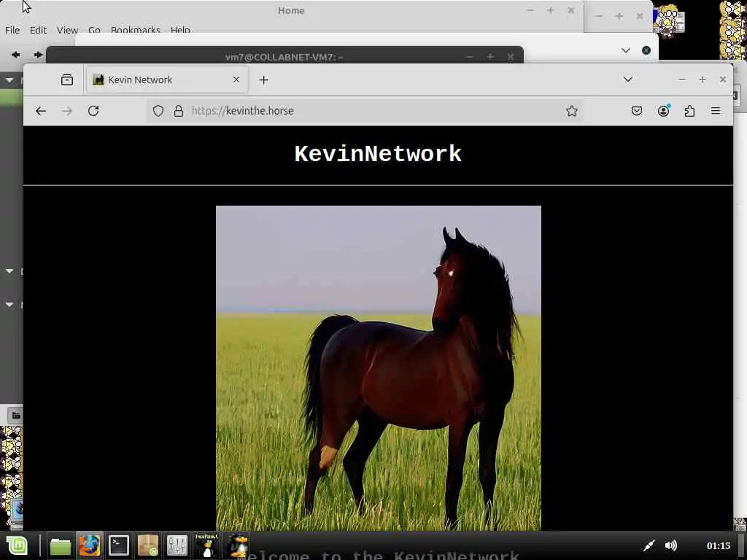The height and width of the screenshot is (560, 747).
Task: Close the Firefox window
Action: coord(723,79)
